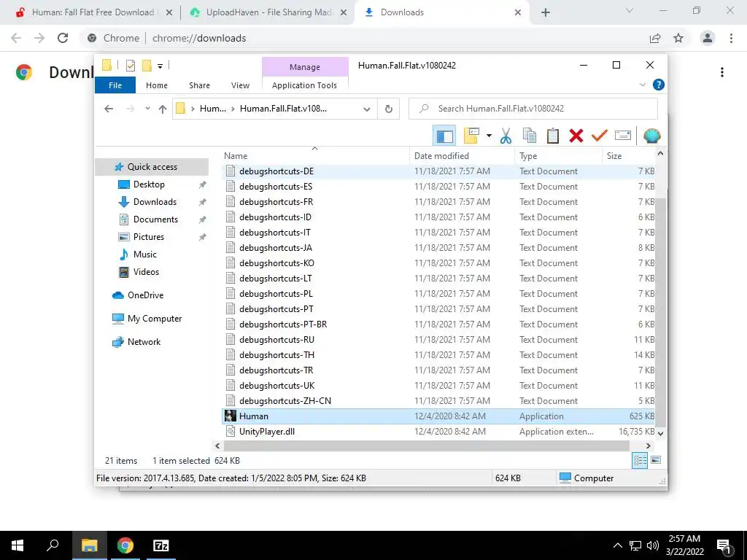747x560 pixels.
Task: Open dropdown arrow beside new folder icon
Action: click(489, 136)
